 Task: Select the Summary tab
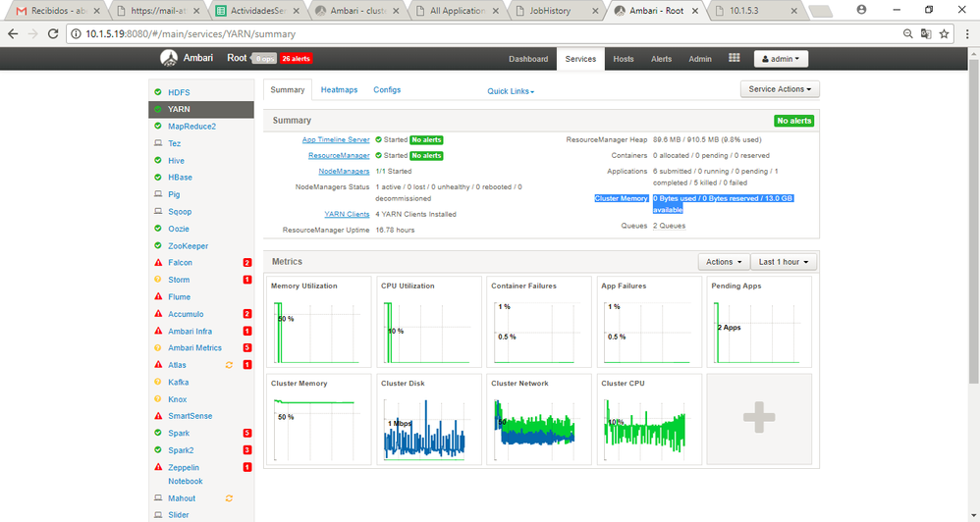point(288,90)
